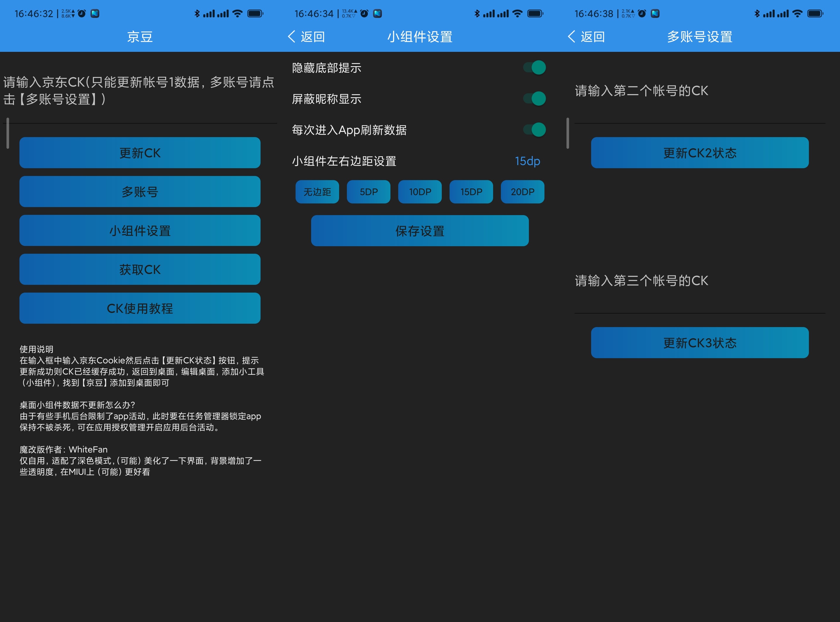Tap the alarm clock icon in the 16:46:34 status bar
Screen dimensions: 840x622
pyautogui.click(x=364, y=13)
